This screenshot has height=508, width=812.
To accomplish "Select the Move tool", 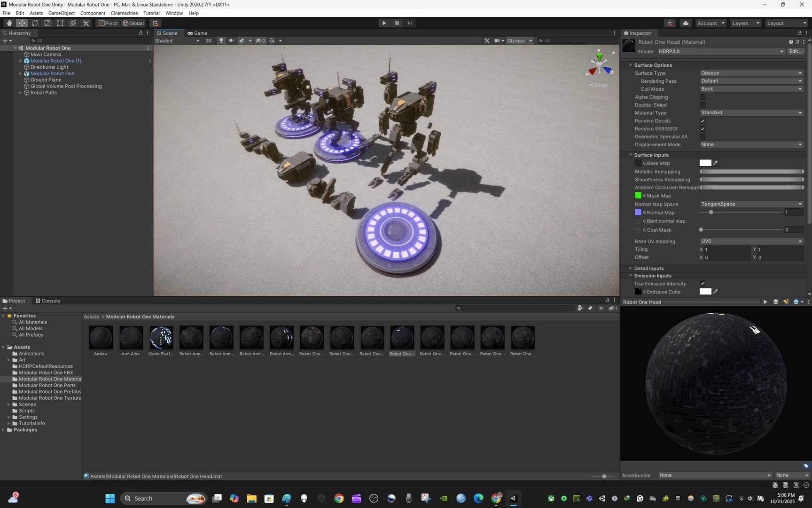I will tap(22, 23).
